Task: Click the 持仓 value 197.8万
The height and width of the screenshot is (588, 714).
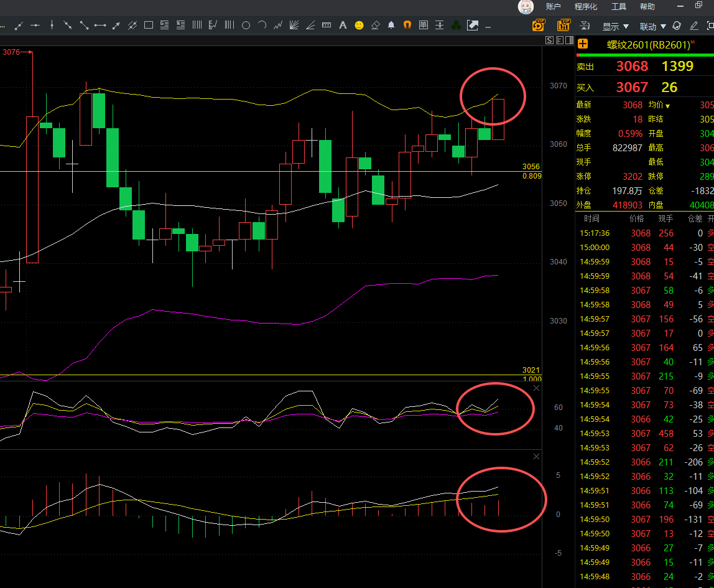Action: (627, 191)
